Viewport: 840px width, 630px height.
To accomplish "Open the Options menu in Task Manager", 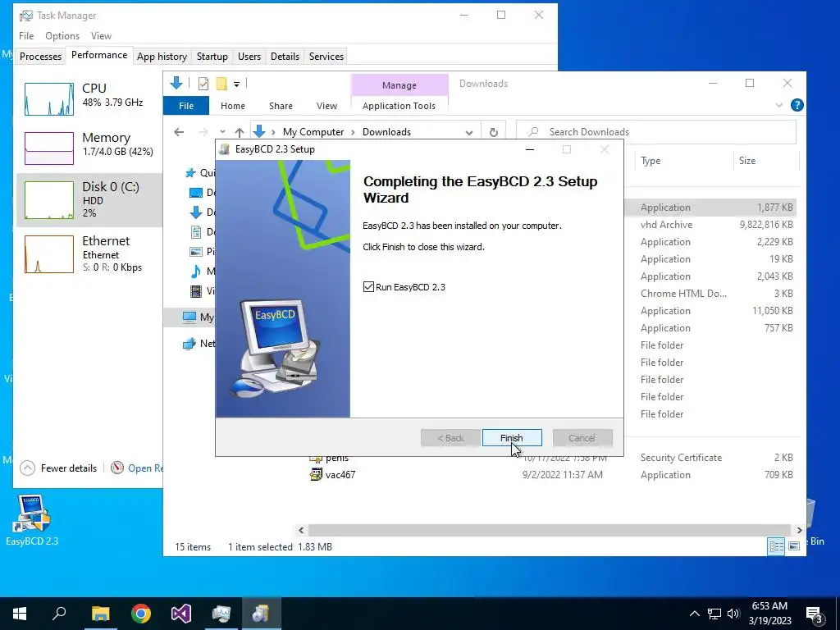I will tap(62, 36).
